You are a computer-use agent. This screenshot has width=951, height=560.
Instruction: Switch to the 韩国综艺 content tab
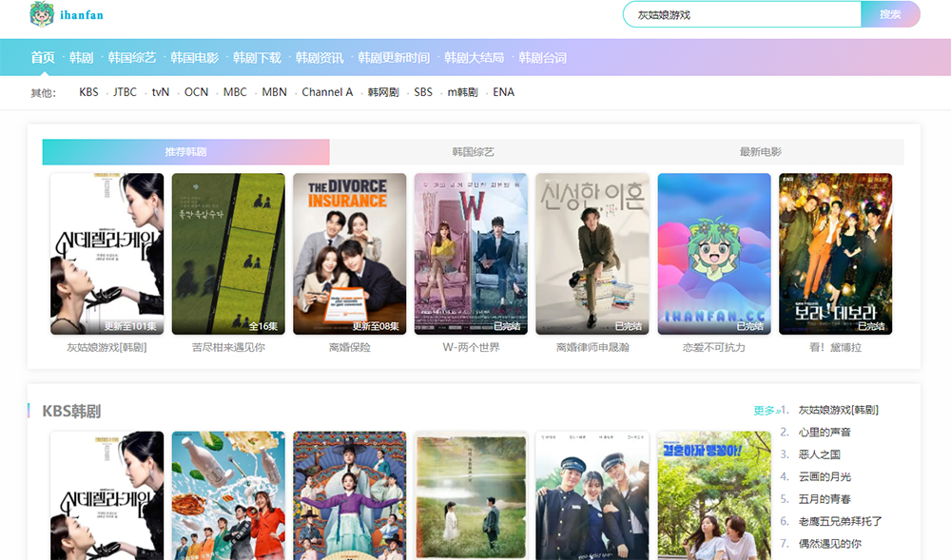pyautogui.click(x=473, y=152)
